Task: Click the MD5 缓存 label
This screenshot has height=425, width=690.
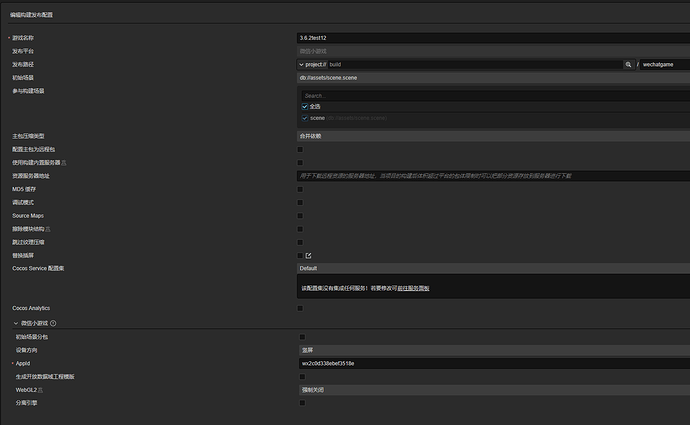Action: (x=24, y=190)
